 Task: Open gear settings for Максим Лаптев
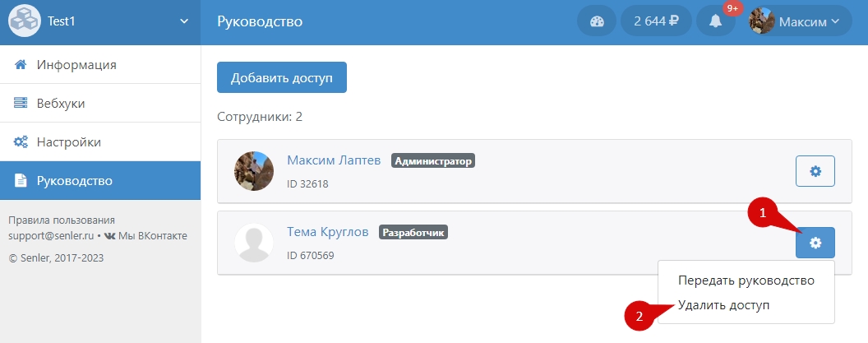click(x=815, y=171)
